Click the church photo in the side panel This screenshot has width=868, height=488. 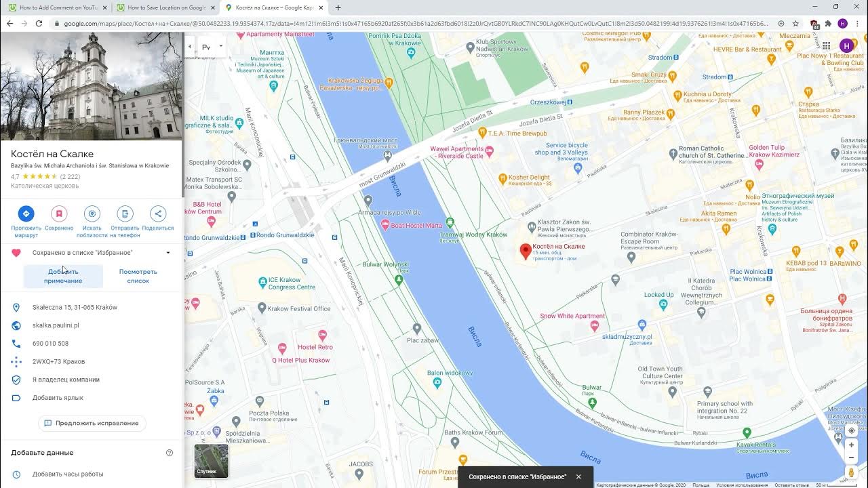coord(91,86)
